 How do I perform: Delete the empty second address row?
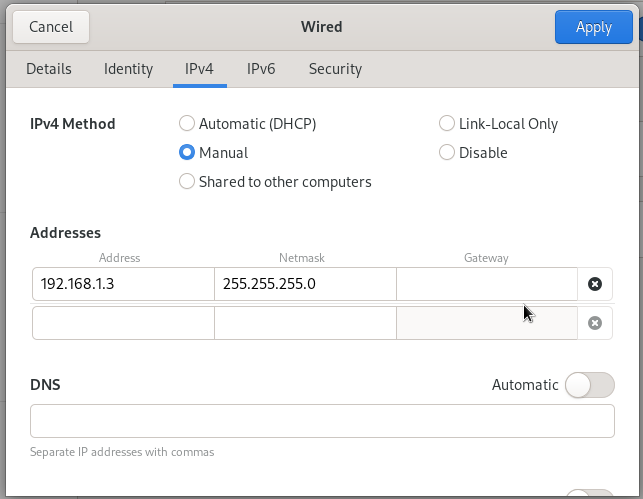tap(595, 323)
